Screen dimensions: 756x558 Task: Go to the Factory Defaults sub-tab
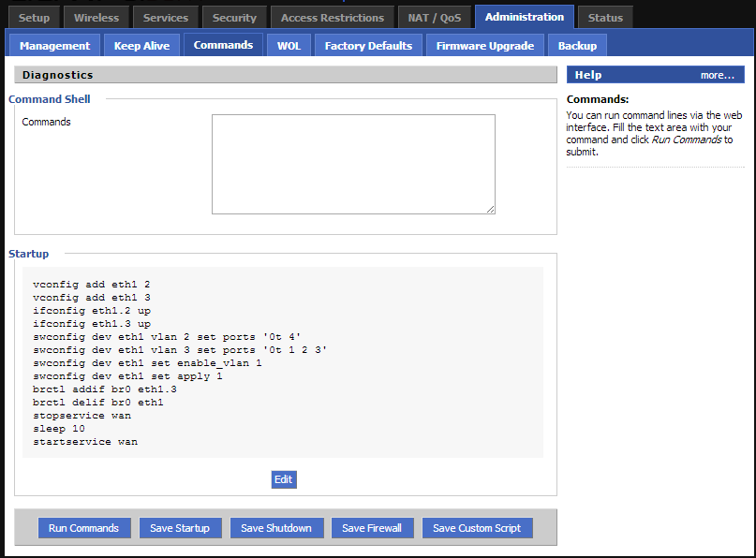coord(368,46)
